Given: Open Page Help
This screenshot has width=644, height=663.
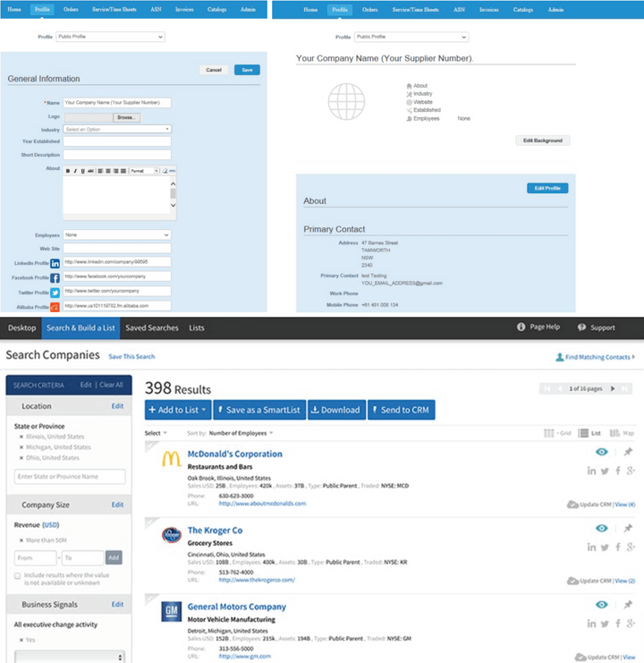Looking at the screenshot, I should click(x=538, y=327).
